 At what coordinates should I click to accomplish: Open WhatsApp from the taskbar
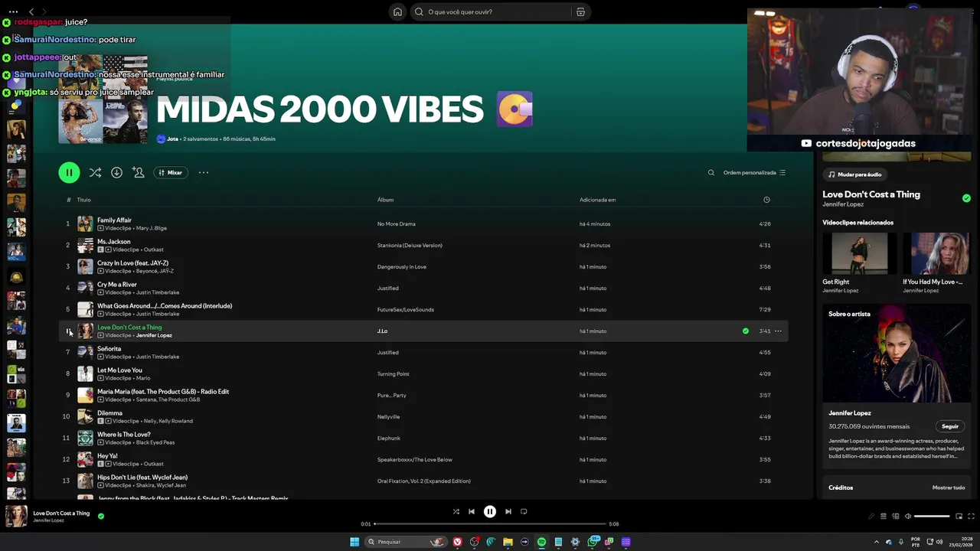pyautogui.click(x=593, y=542)
